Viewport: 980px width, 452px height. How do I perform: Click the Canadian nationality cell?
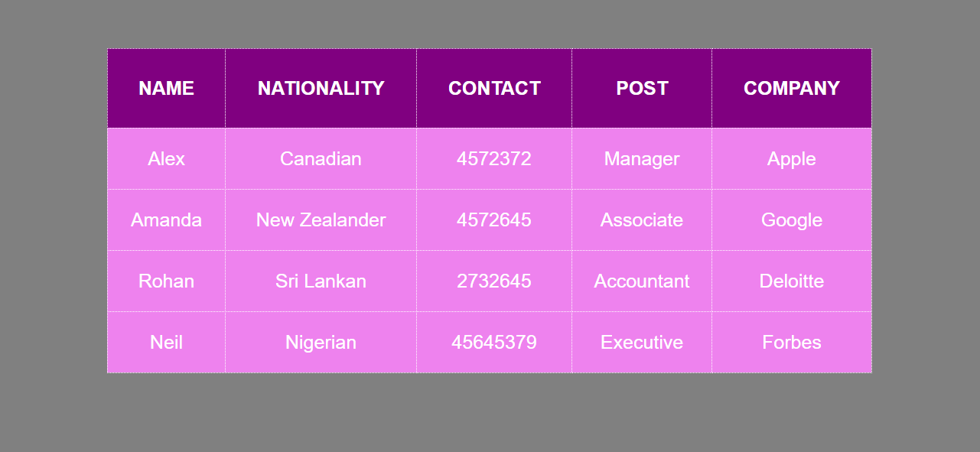(321, 158)
